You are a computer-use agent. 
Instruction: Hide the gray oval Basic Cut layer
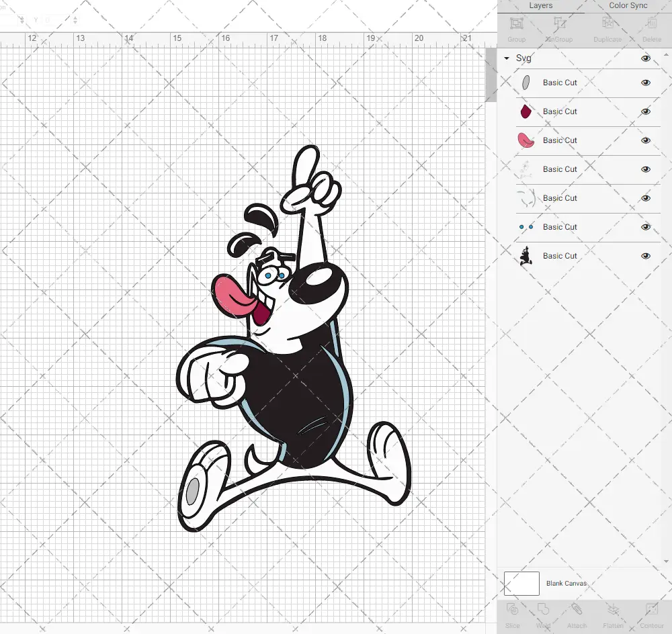pos(645,83)
